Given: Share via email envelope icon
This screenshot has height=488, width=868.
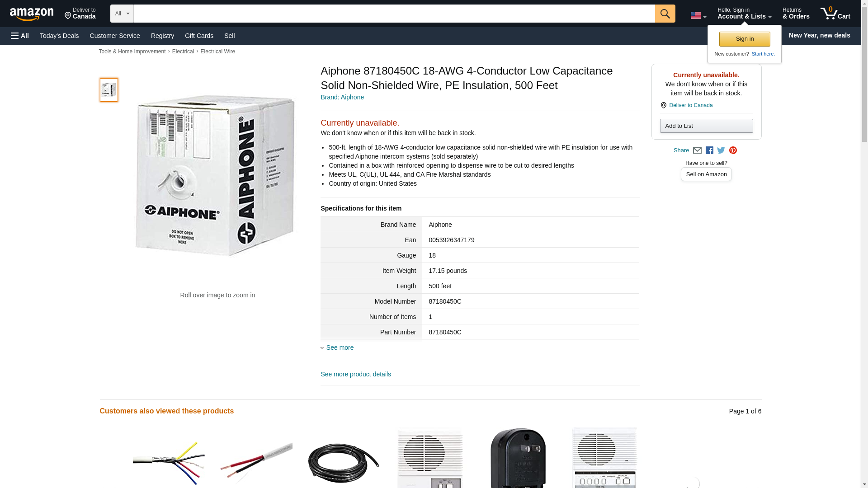Looking at the screenshot, I should (697, 150).
